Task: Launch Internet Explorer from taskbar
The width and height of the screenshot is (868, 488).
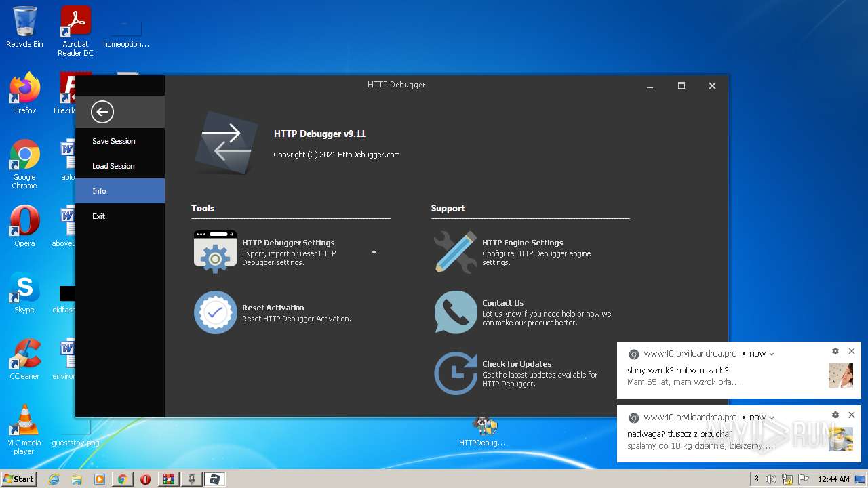Action: 54,479
